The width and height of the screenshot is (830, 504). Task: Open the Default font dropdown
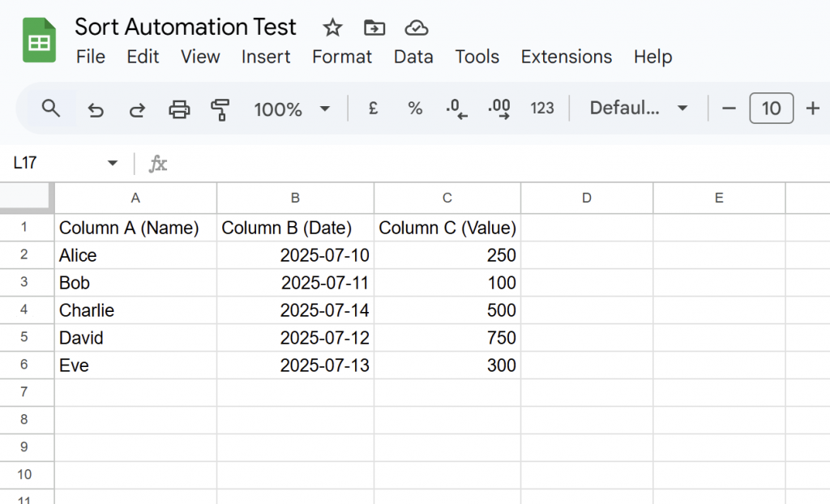638,109
